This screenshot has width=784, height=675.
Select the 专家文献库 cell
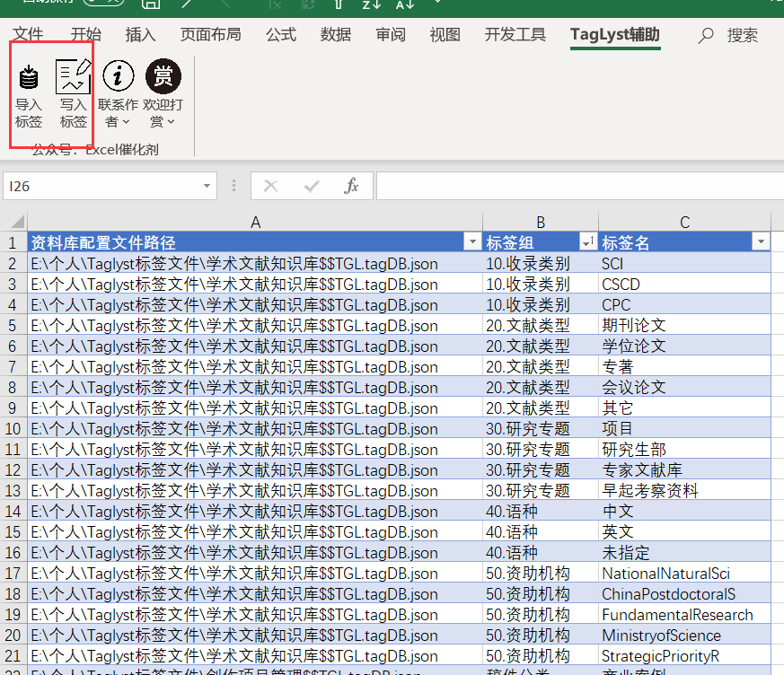pos(684,470)
